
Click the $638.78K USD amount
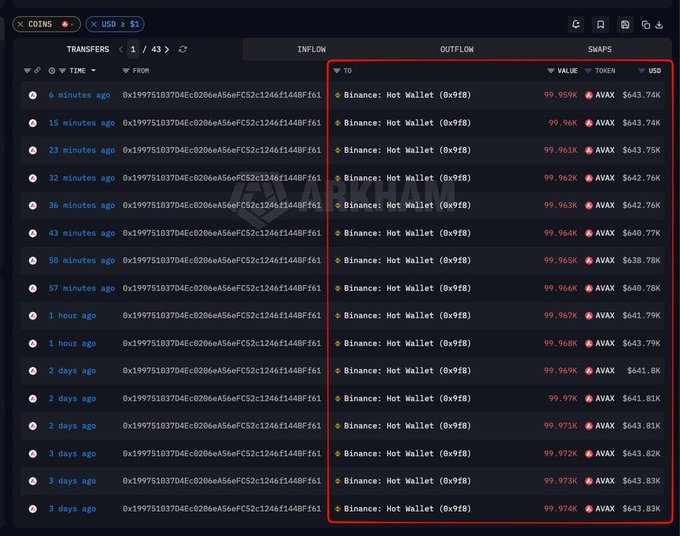[x=641, y=261]
